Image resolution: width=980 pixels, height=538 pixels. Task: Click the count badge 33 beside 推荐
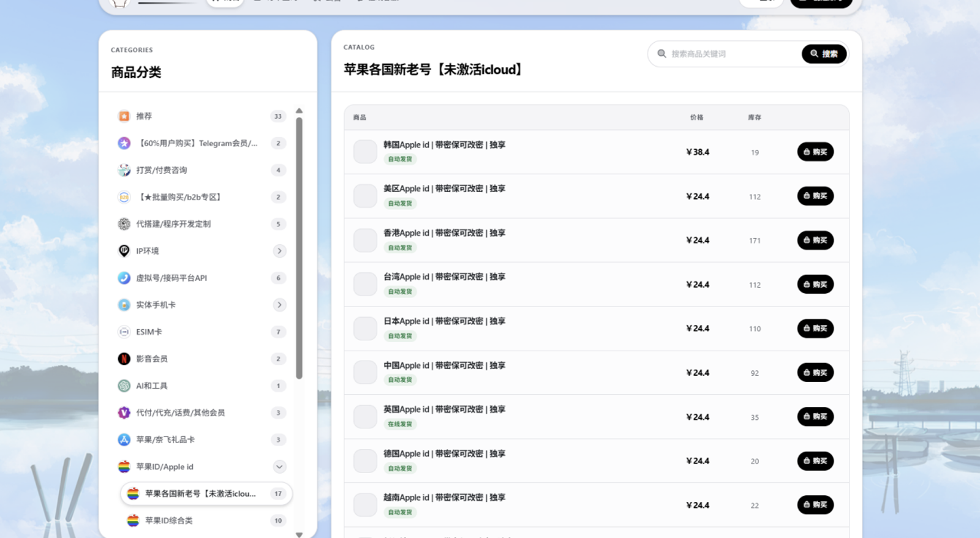point(278,116)
